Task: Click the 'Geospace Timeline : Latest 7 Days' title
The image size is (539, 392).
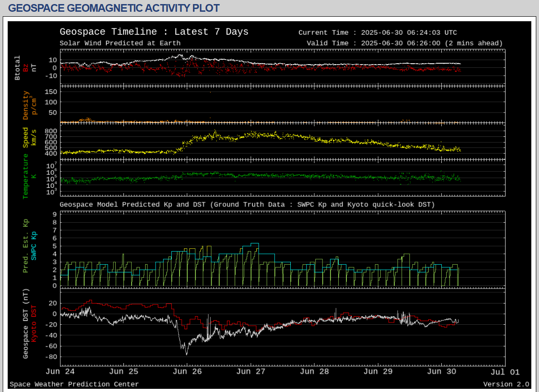Action: pyautogui.click(x=154, y=32)
